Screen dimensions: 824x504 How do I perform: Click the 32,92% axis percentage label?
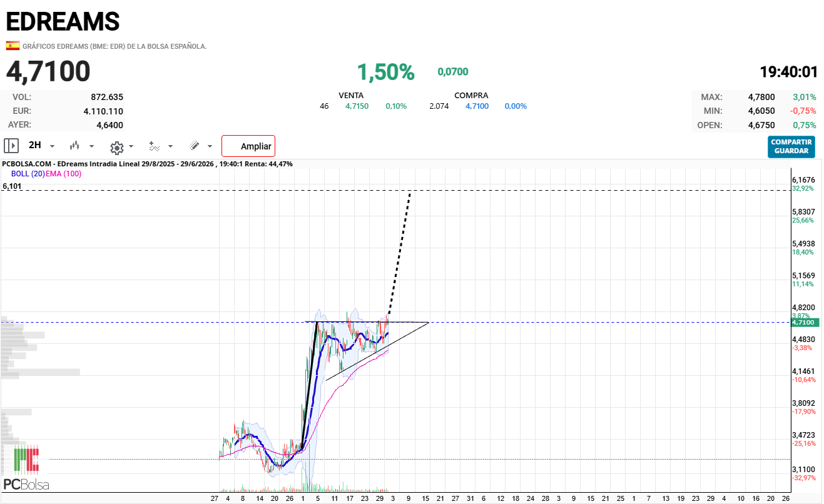[803, 188]
